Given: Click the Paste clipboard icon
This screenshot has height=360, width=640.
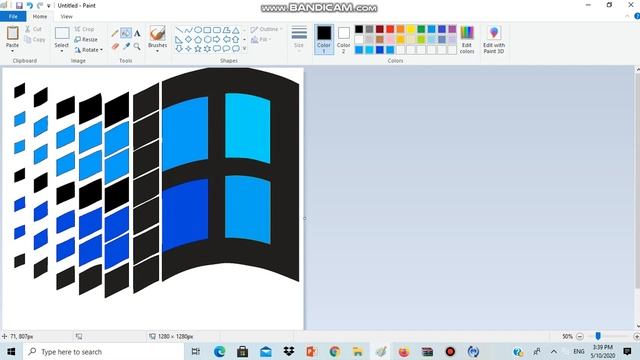Looking at the screenshot, I should 12,33.
